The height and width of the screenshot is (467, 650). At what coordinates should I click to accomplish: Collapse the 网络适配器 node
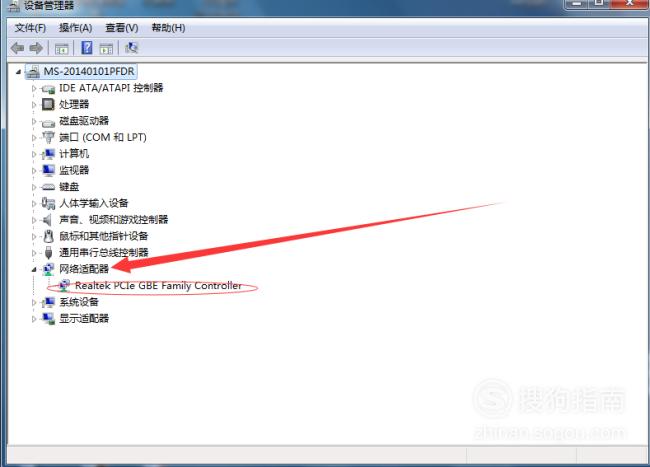click(34, 269)
